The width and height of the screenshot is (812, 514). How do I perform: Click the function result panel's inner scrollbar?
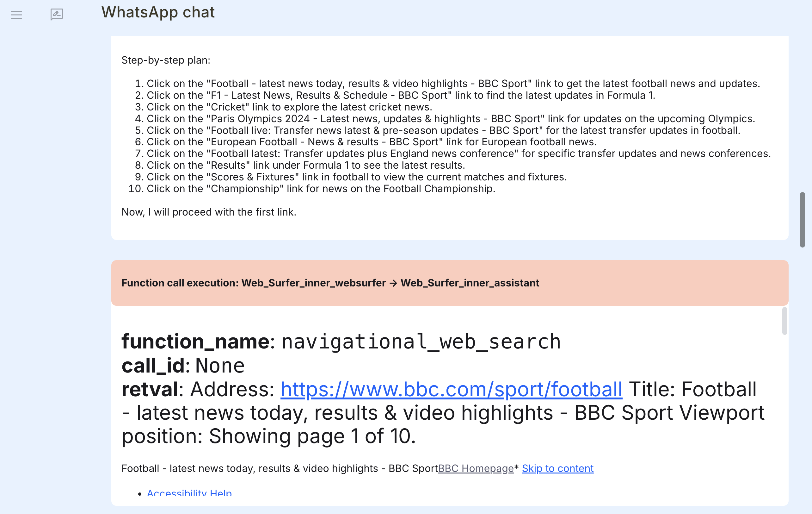pos(784,321)
